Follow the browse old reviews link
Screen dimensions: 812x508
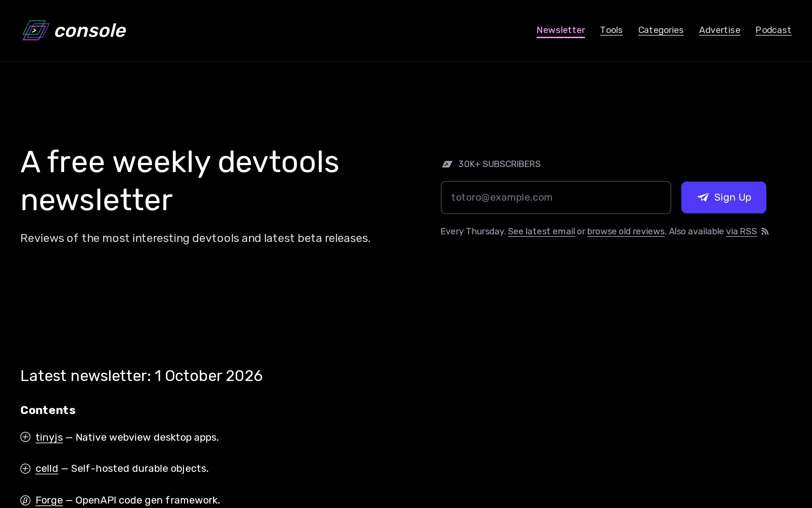tap(626, 231)
